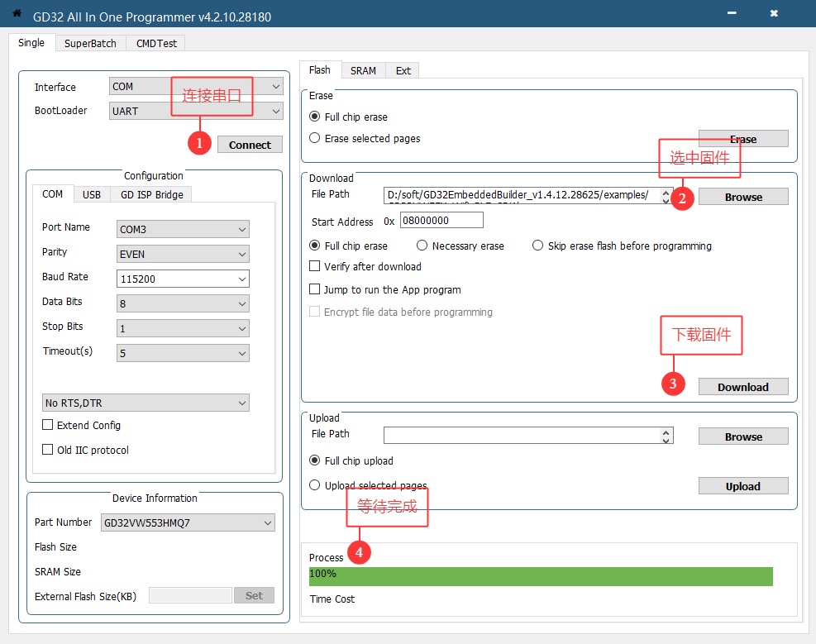This screenshot has height=644, width=816.
Task: Click the Download button
Action: pyautogui.click(x=742, y=387)
